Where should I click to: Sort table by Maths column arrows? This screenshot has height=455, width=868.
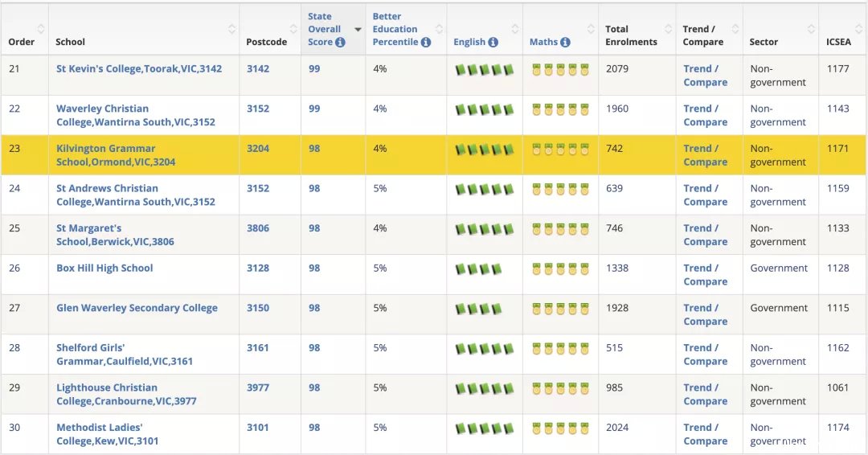click(x=592, y=29)
